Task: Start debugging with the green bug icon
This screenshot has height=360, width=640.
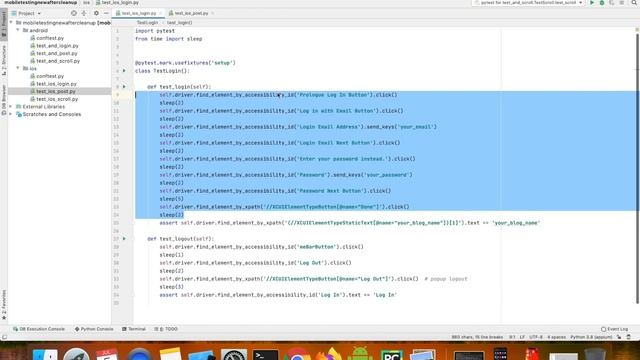Action: coord(602,2)
